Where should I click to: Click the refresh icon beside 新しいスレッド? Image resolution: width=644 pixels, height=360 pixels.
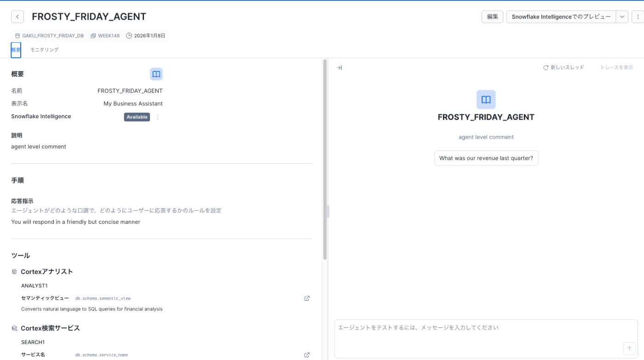pyautogui.click(x=546, y=68)
